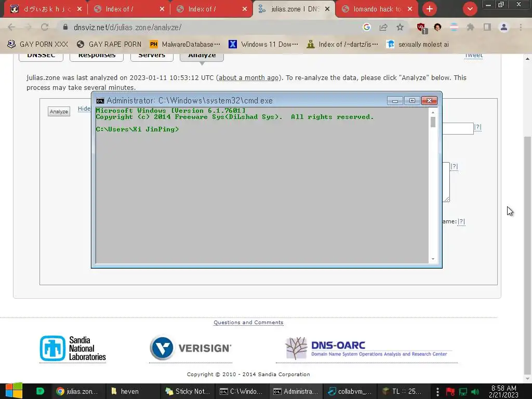Click the help [?] beside top input field
Screen dimensions: 532x399
(478, 127)
